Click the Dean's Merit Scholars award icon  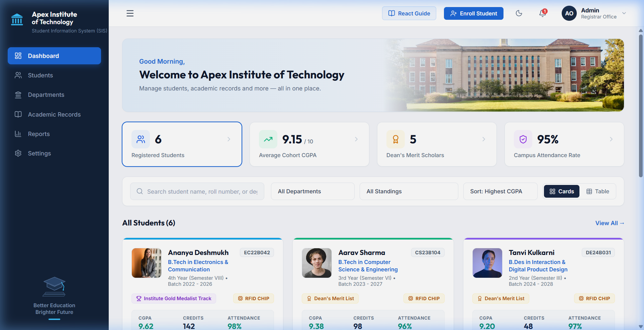click(396, 139)
